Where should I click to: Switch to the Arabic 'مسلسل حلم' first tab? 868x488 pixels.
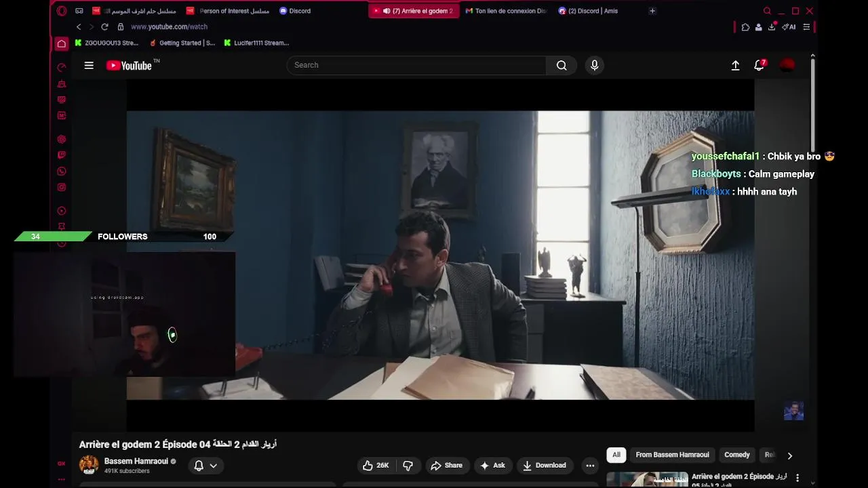(135, 11)
